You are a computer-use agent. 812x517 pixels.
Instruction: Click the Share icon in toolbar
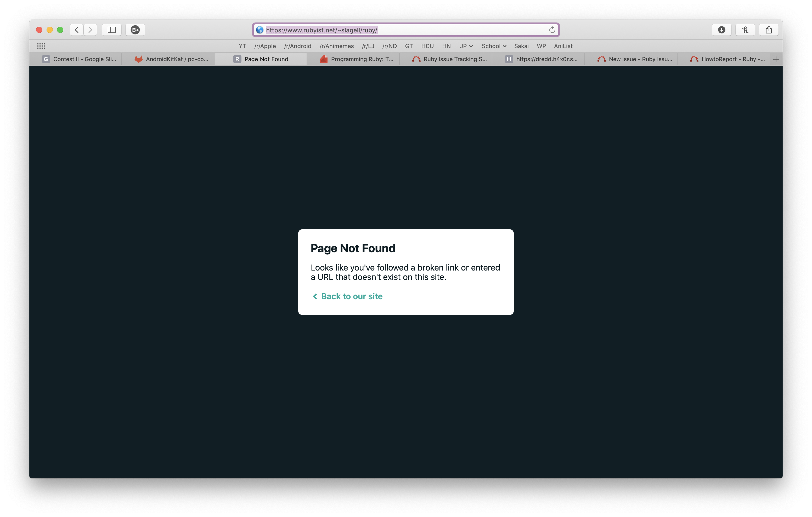pos(769,30)
